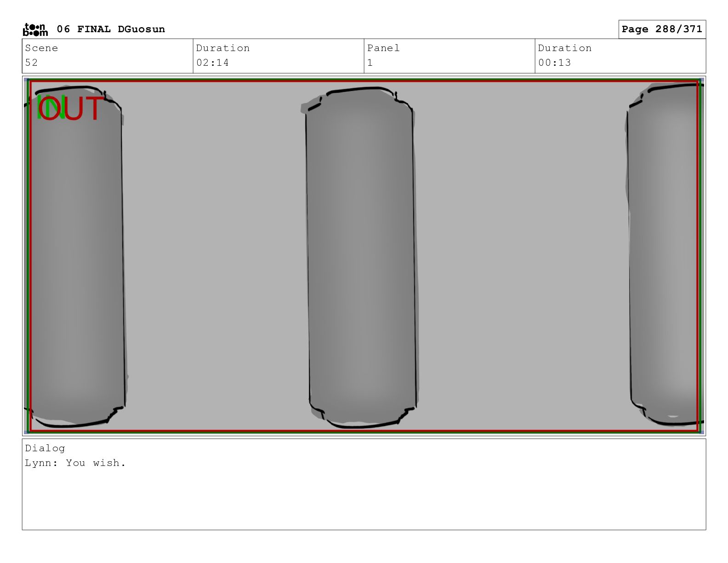Select the scene number 52

(31, 63)
